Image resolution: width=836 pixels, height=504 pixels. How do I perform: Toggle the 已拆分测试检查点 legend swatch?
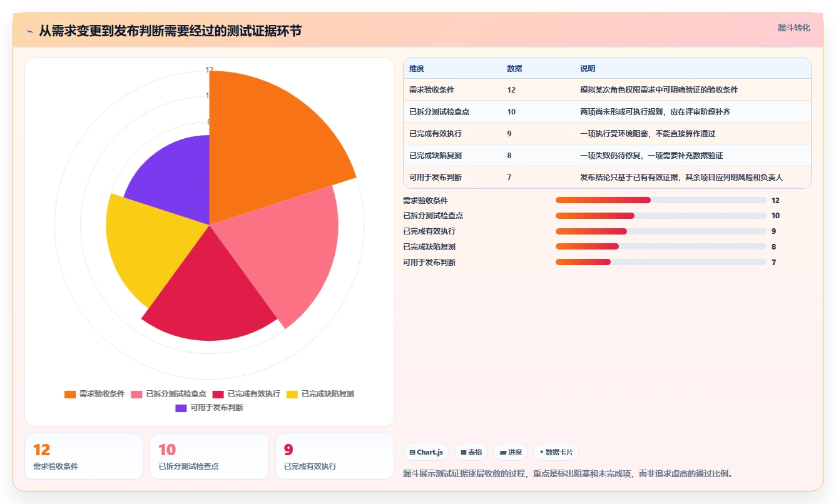(x=136, y=394)
